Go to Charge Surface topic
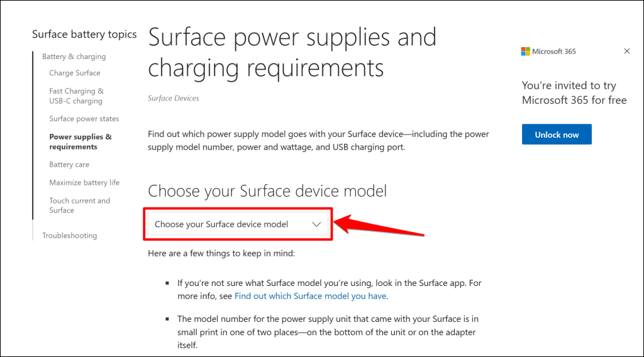Screen dimensions: 644x357 (74, 73)
